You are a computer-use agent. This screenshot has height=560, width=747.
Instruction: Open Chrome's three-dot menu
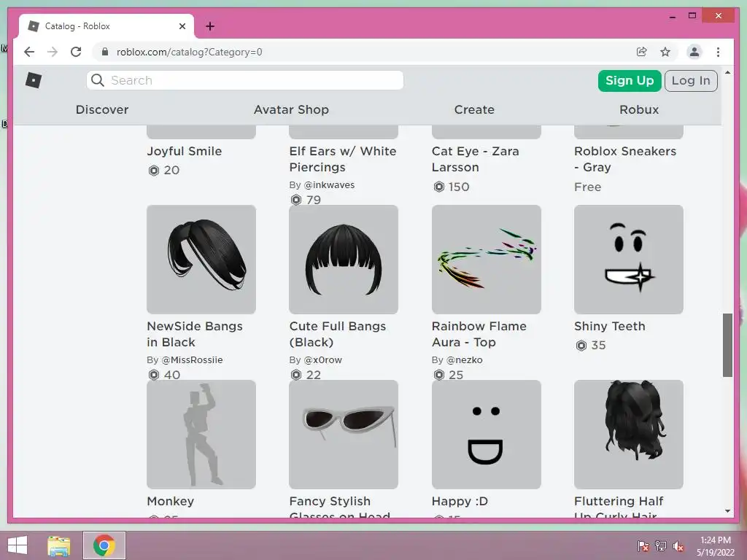pyautogui.click(x=718, y=52)
